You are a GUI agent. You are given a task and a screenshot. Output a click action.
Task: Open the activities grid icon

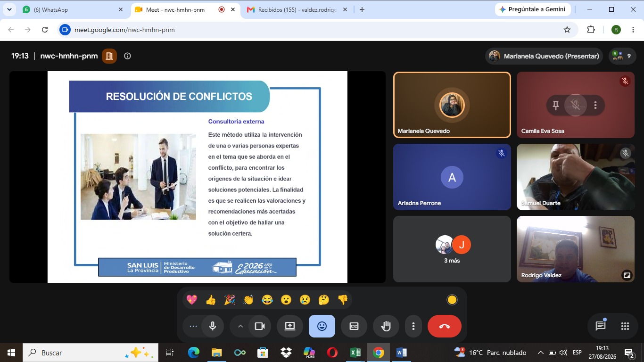625,326
